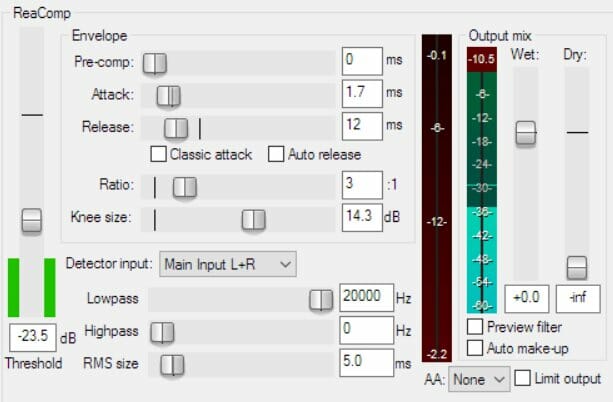Enable the Auto release checkbox

coord(276,154)
